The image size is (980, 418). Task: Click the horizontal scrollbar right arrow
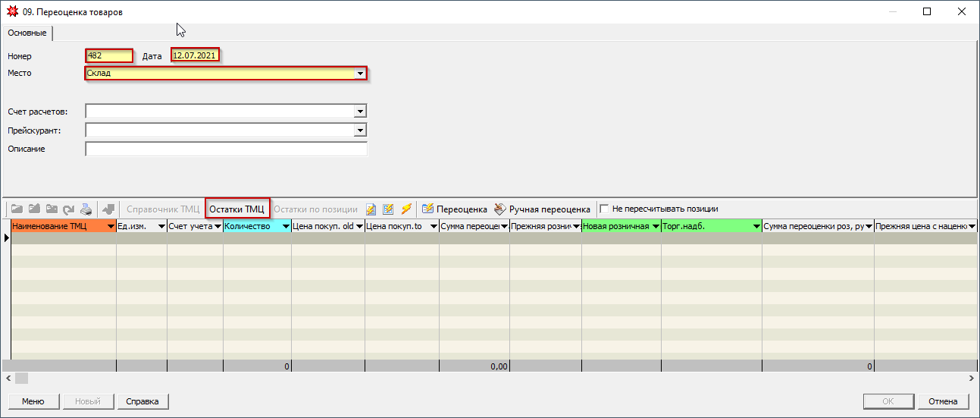972,378
